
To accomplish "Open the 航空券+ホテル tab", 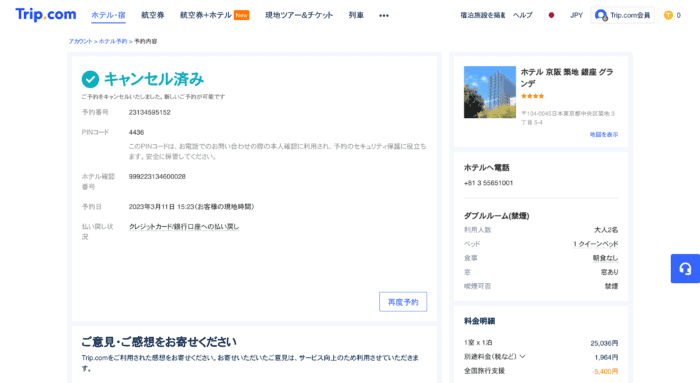I will pos(214,15).
